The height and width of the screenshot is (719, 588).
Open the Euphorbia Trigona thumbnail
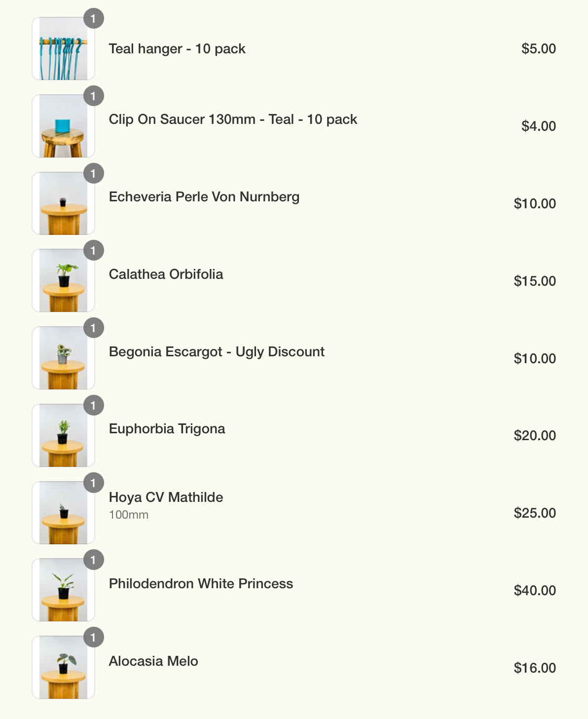[63, 436]
